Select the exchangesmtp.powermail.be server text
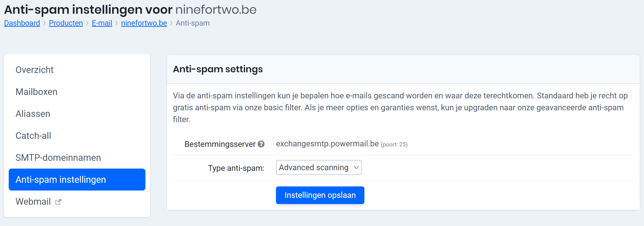Screen dimensions: 644x226 [327, 144]
